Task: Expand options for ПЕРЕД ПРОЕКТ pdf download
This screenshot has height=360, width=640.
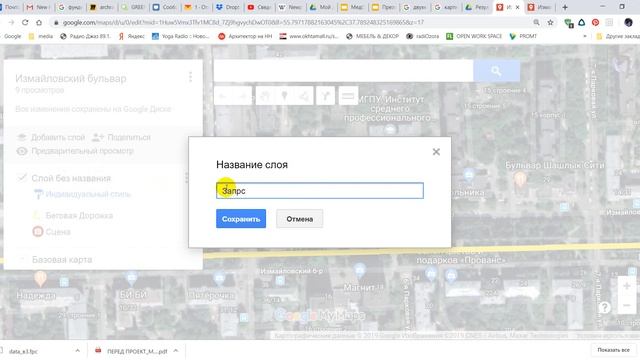Action: (x=176, y=351)
